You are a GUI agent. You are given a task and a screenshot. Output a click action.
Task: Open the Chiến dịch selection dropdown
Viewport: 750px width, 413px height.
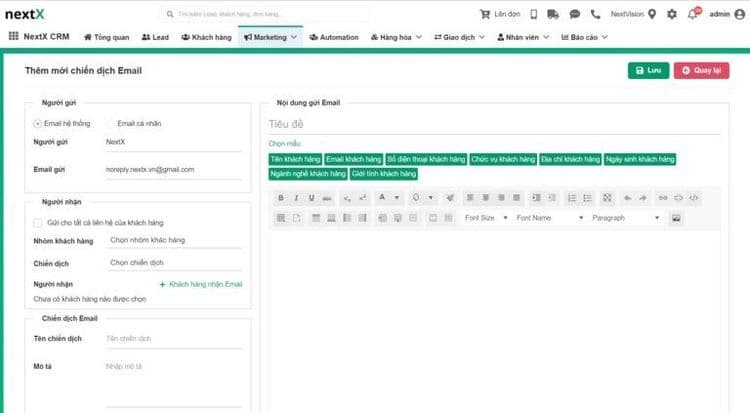tap(174, 263)
